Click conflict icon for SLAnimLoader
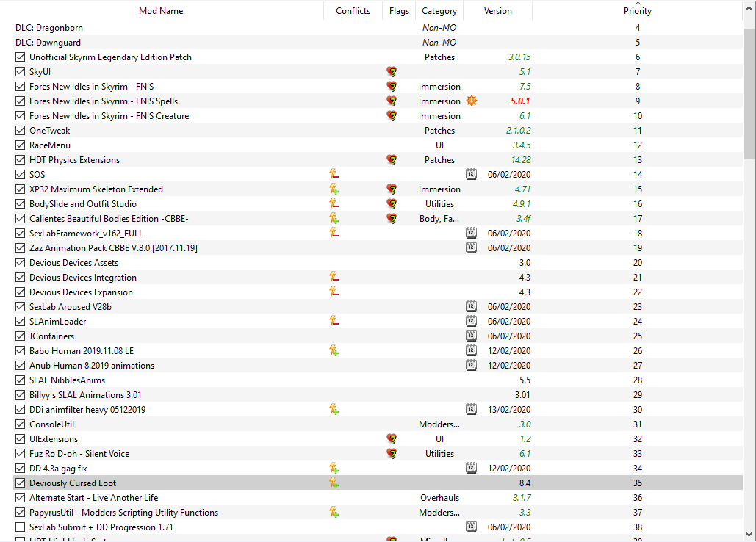 [x=334, y=322]
